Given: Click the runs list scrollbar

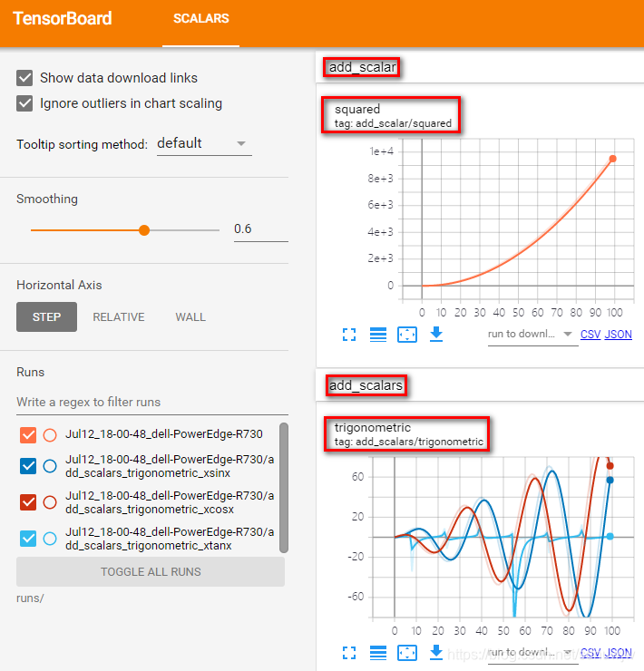Looking at the screenshot, I should (x=284, y=488).
